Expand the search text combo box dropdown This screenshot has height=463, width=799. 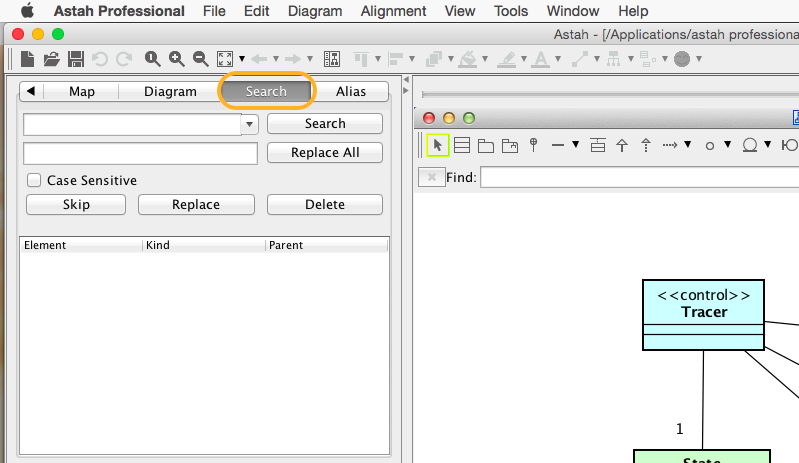pyautogui.click(x=249, y=124)
